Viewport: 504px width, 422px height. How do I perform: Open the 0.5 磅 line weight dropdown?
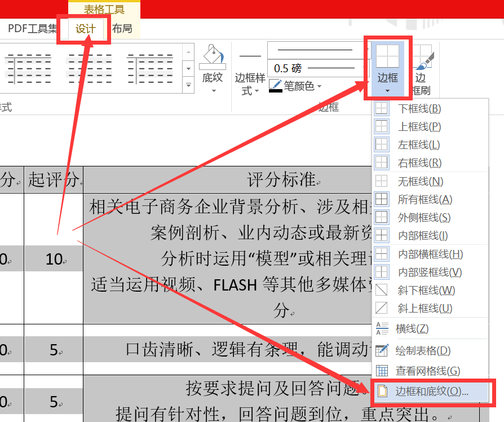pyautogui.click(x=318, y=68)
